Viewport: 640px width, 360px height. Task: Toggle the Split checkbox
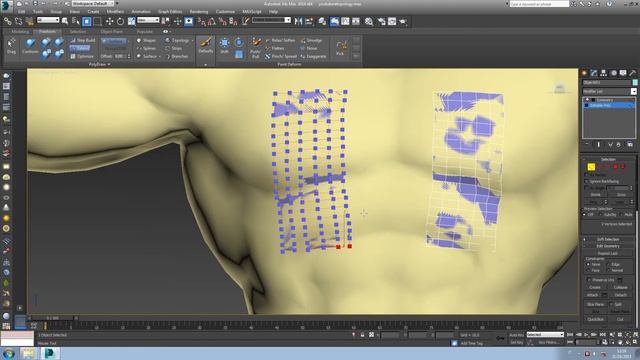coord(611,304)
